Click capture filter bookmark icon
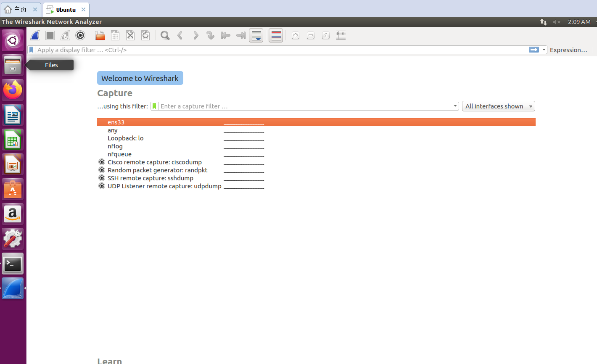597x364 pixels. coord(154,106)
